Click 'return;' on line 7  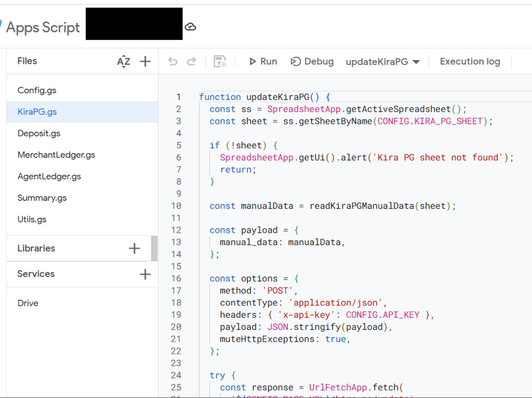click(x=238, y=170)
